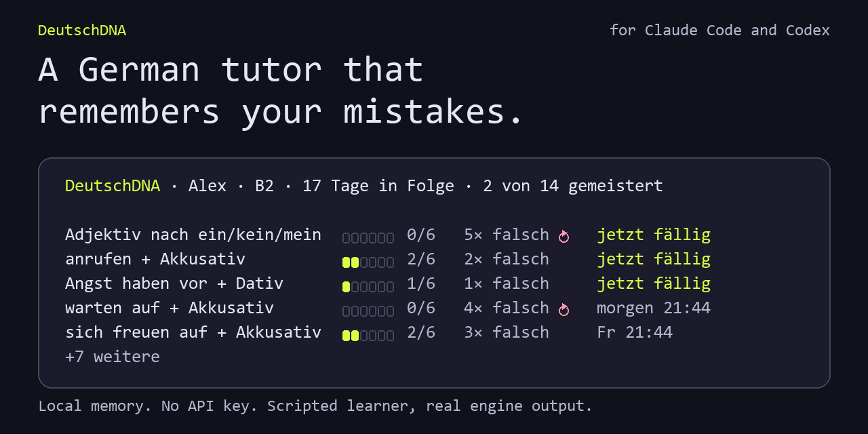Click the 'morgen 21:44' due time

coord(654,308)
